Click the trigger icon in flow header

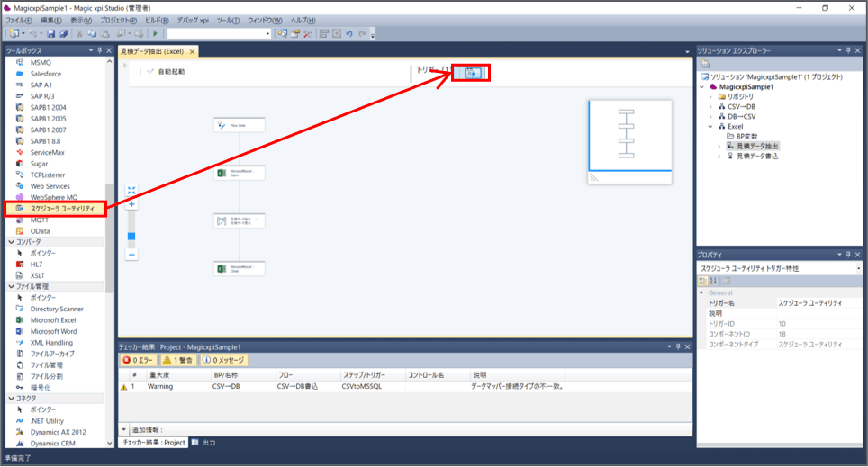[471, 72]
